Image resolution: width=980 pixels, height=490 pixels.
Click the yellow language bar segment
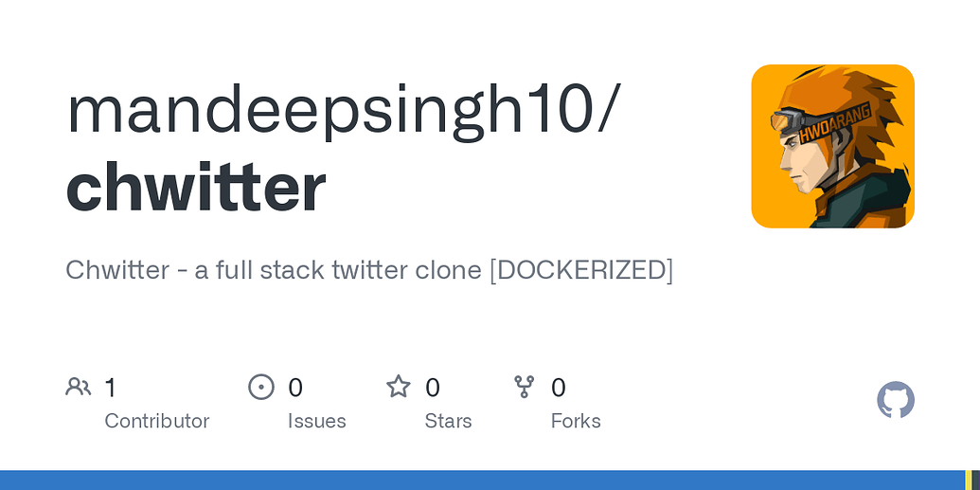[968, 481]
